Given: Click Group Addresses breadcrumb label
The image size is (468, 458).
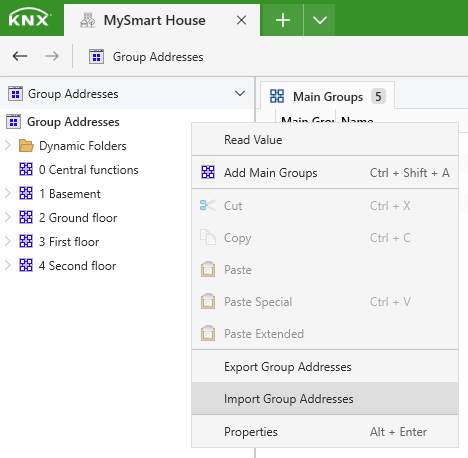Looking at the screenshot, I should click(x=158, y=57).
